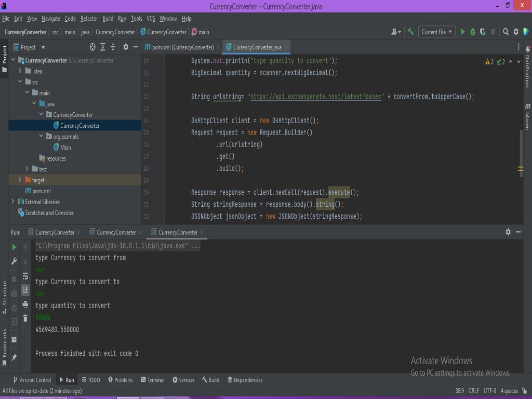Image resolution: width=532 pixels, height=399 pixels.
Task: Collapse the CurrencyConverter root project node
Action: pyautogui.click(x=13, y=60)
